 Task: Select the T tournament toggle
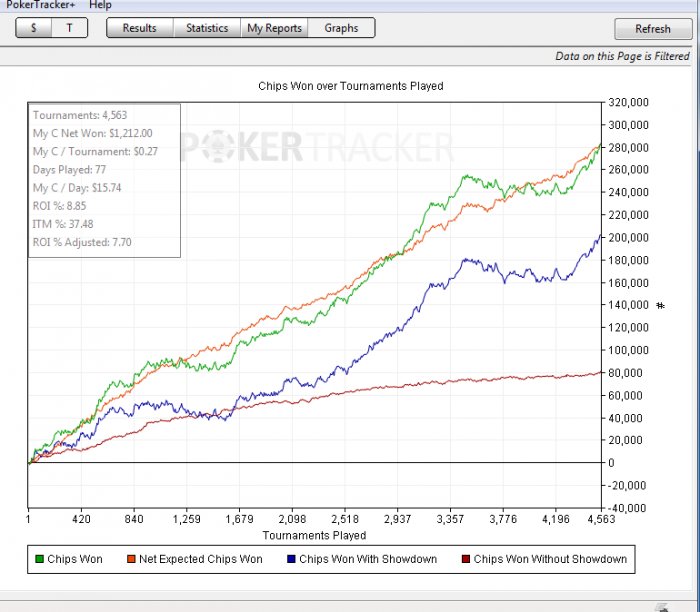(70, 28)
